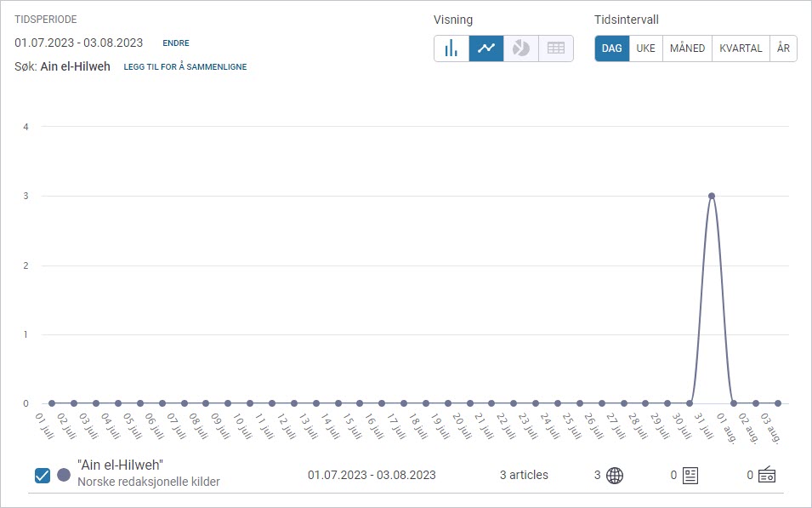This screenshot has height=508, width=812.
Task: Click the data point at 01 juli
Action: pos(52,403)
